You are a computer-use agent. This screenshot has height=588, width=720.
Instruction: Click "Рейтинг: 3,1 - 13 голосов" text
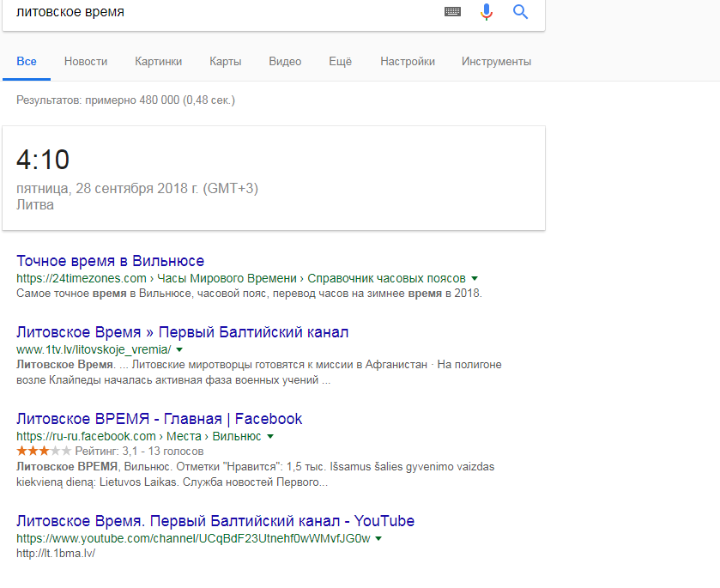click(139, 452)
